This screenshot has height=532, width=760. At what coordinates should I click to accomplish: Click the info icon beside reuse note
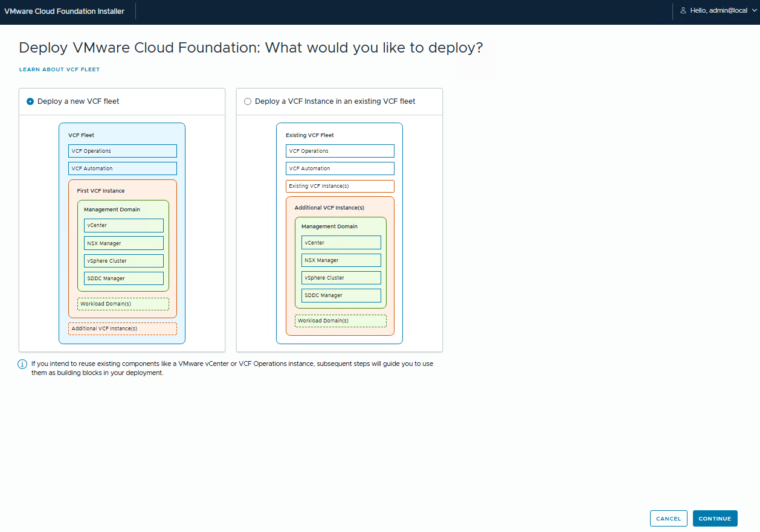tap(22, 364)
